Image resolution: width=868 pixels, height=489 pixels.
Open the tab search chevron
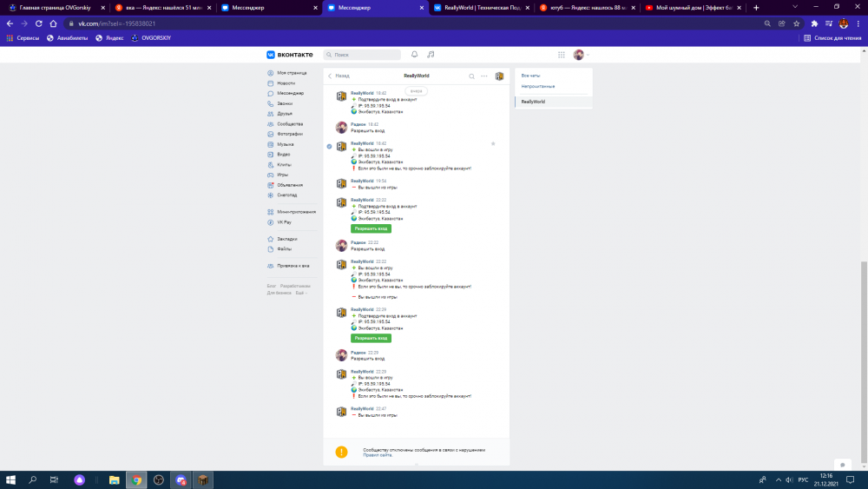tap(795, 7)
